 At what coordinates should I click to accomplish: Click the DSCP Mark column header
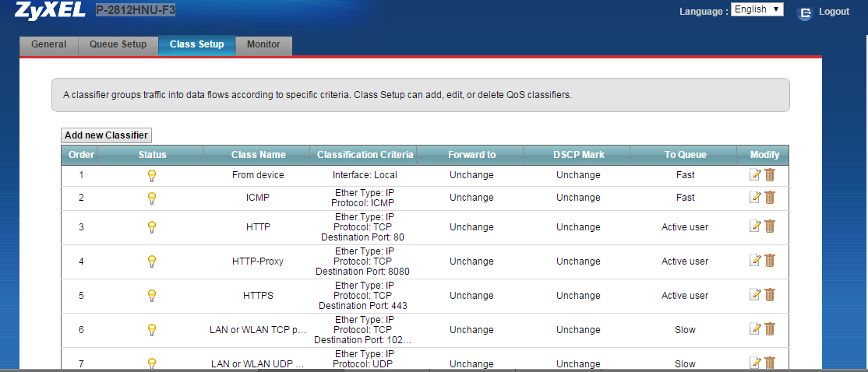pos(578,155)
